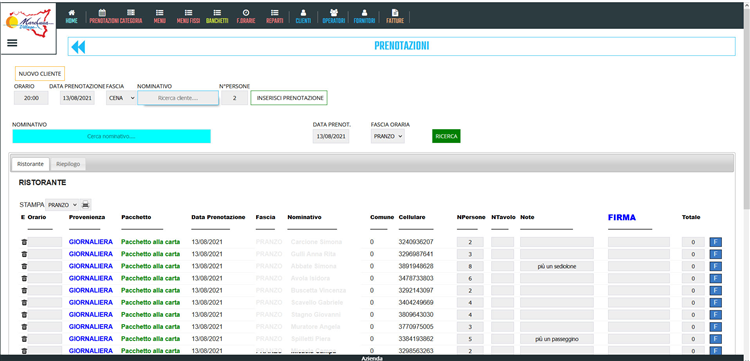Open Prenotazioni Categoria from top navigation
Image resolution: width=750 pixels, height=361 pixels.
click(x=116, y=16)
